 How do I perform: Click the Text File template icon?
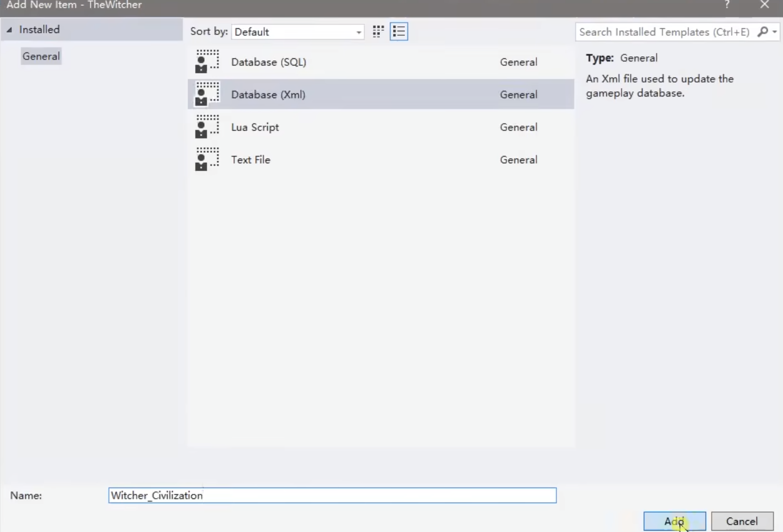click(x=207, y=160)
